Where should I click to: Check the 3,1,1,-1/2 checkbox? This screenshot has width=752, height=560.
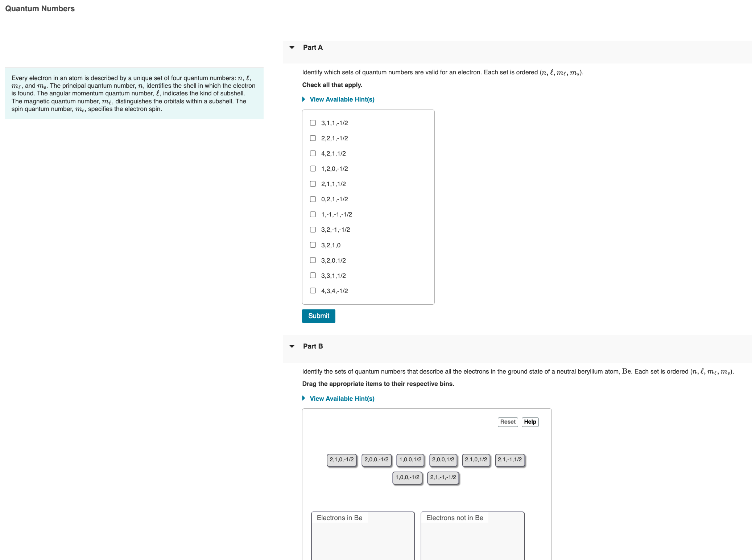313,123
